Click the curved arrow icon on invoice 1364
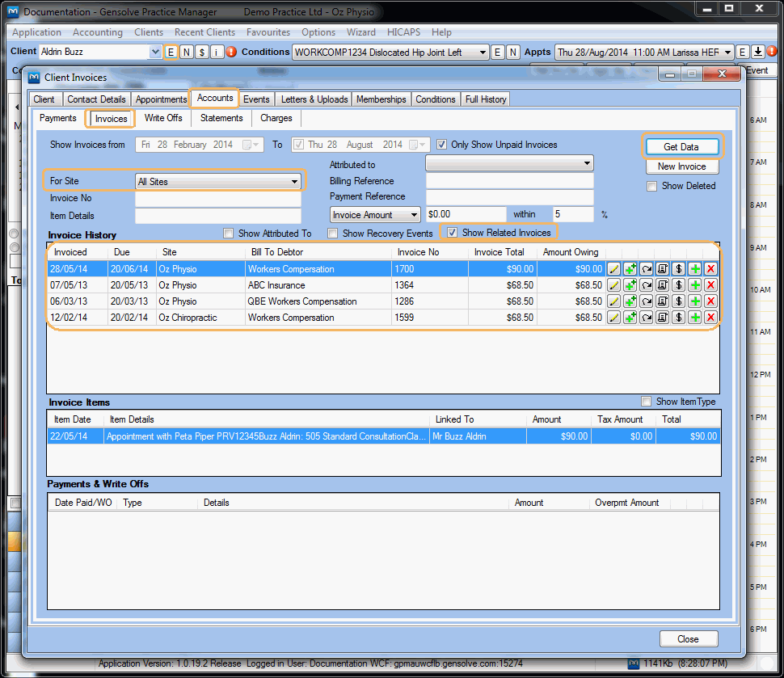 coord(646,284)
